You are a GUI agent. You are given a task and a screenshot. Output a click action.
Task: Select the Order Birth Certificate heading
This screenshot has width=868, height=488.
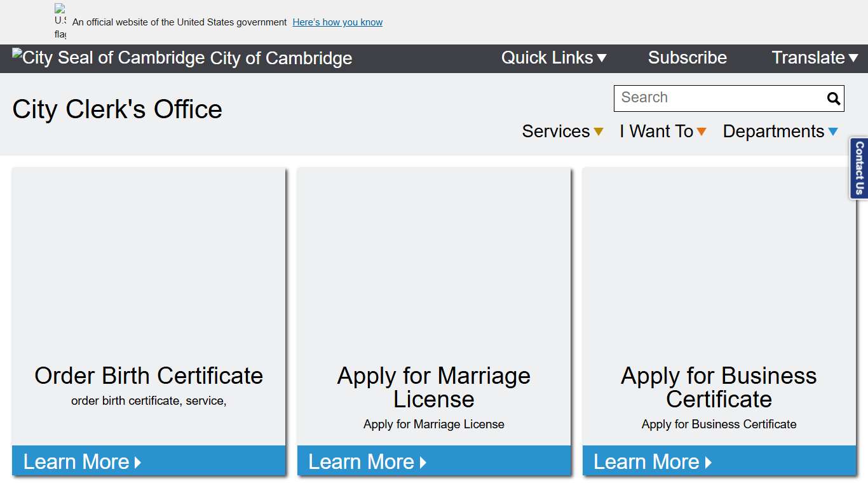(x=149, y=376)
